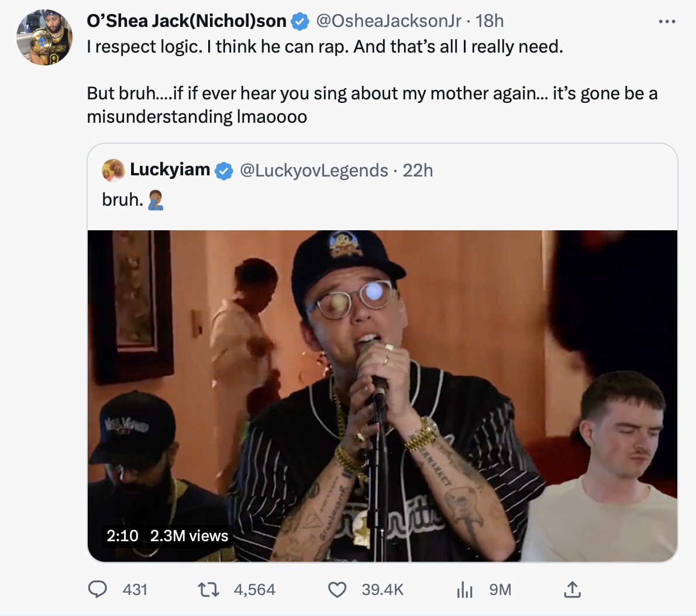Open the 18h tweet timestamp

pyautogui.click(x=489, y=21)
